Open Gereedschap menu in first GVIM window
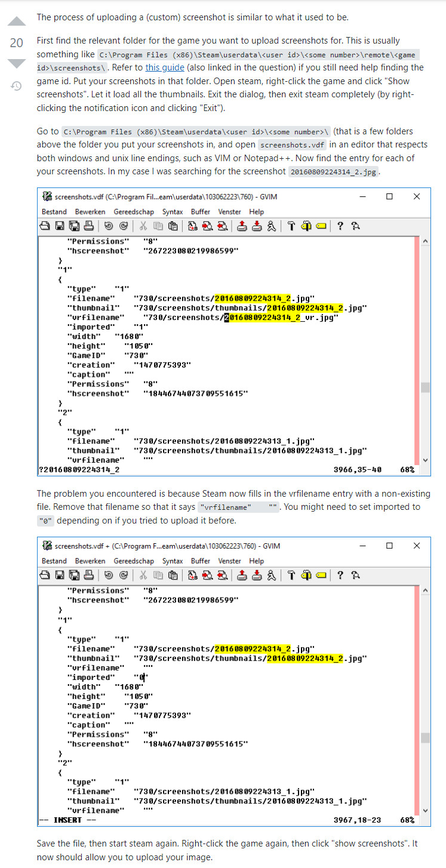The width and height of the screenshot is (446, 868). (133, 212)
